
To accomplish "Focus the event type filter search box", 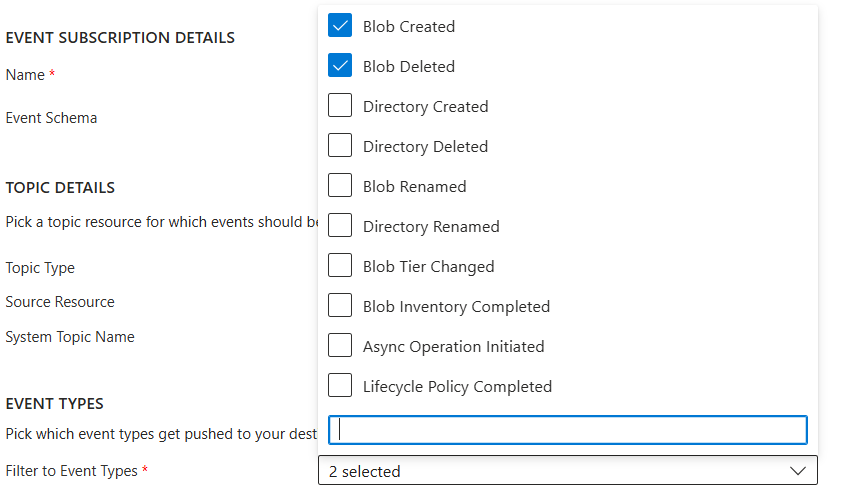I will click(568, 430).
